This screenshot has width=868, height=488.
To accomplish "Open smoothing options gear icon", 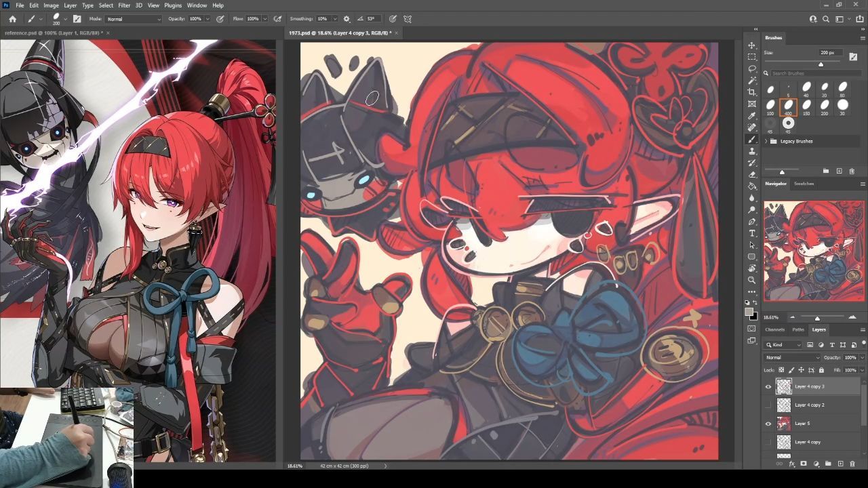I will point(347,19).
